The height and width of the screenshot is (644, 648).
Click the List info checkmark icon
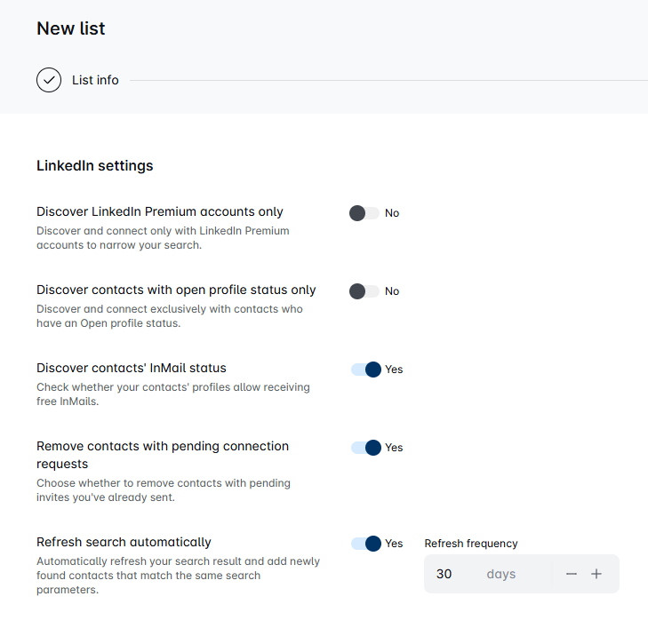click(x=49, y=80)
